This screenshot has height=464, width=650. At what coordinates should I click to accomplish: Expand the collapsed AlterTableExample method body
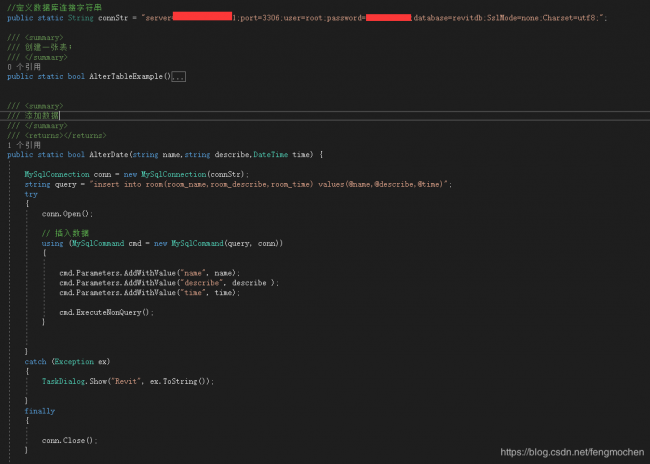coord(179,76)
